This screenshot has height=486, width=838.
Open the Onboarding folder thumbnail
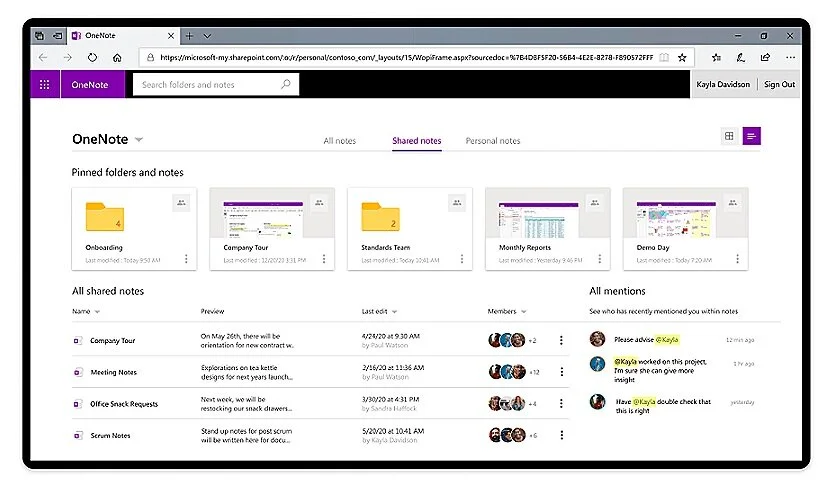pyautogui.click(x=105, y=217)
